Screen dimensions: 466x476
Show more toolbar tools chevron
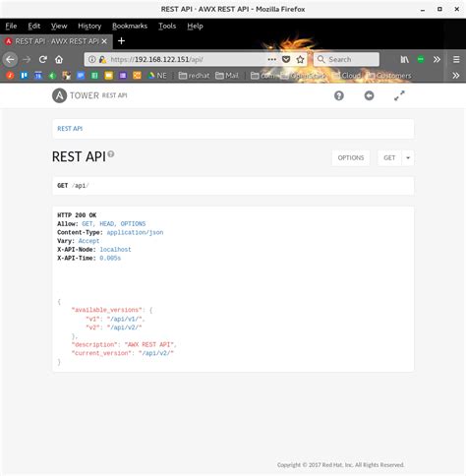pyautogui.click(x=437, y=59)
